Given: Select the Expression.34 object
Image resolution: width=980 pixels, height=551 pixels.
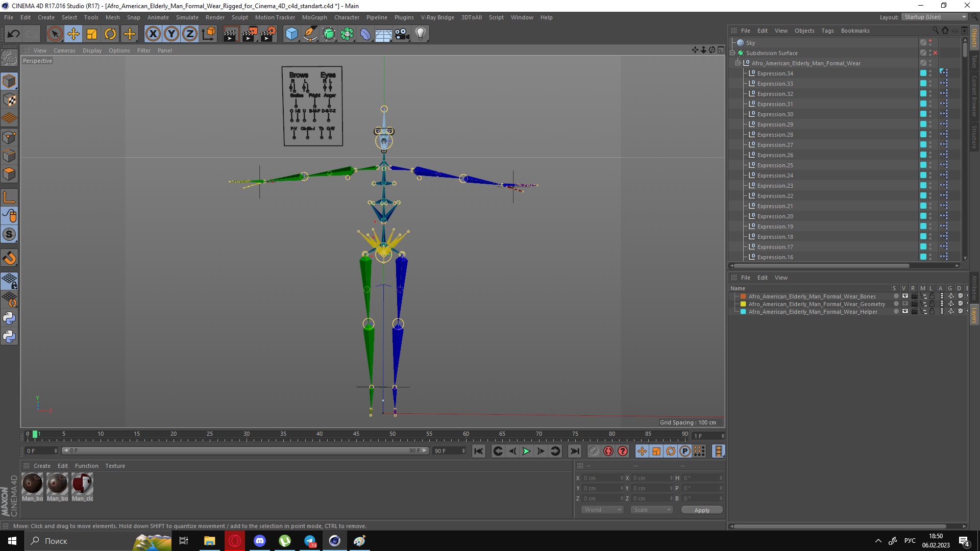Looking at the screenshot, I should click(775, 73).
